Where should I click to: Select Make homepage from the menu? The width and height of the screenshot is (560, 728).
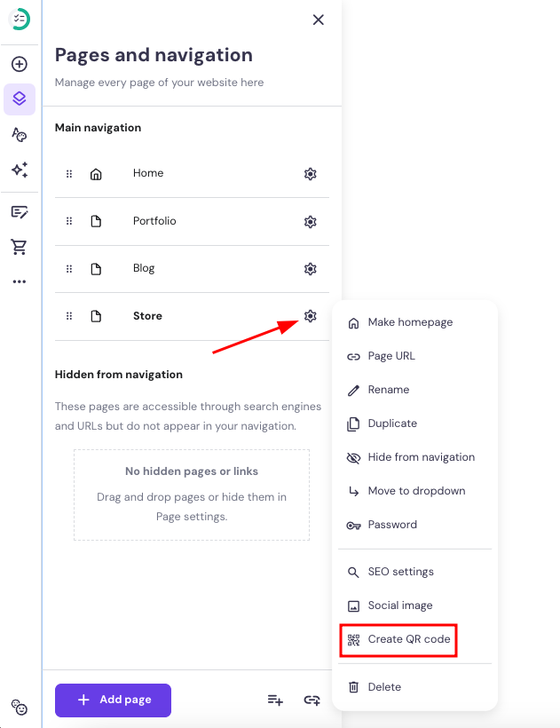tap(410, 322)
